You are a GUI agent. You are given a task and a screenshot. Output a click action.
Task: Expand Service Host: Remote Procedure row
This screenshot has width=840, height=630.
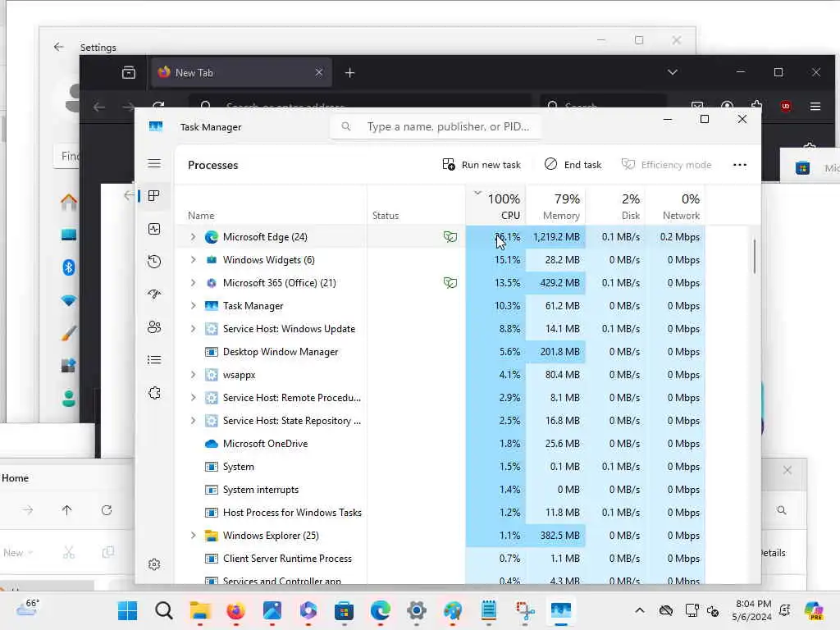point(194,398)
